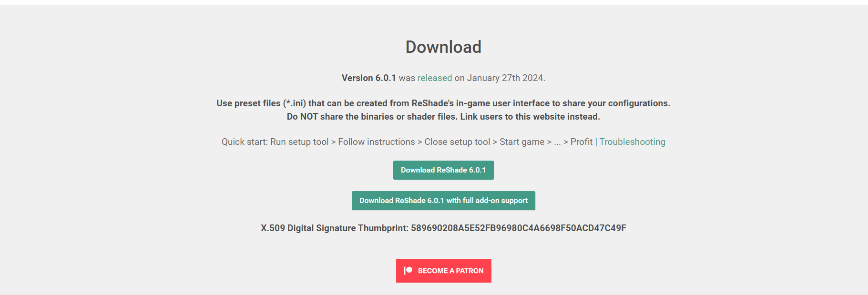The width and height of the screenshot is (868, 295).
Task: Click the "X.509 Digital Signature Thumbprint" label
Action: [x=334, y=228]
